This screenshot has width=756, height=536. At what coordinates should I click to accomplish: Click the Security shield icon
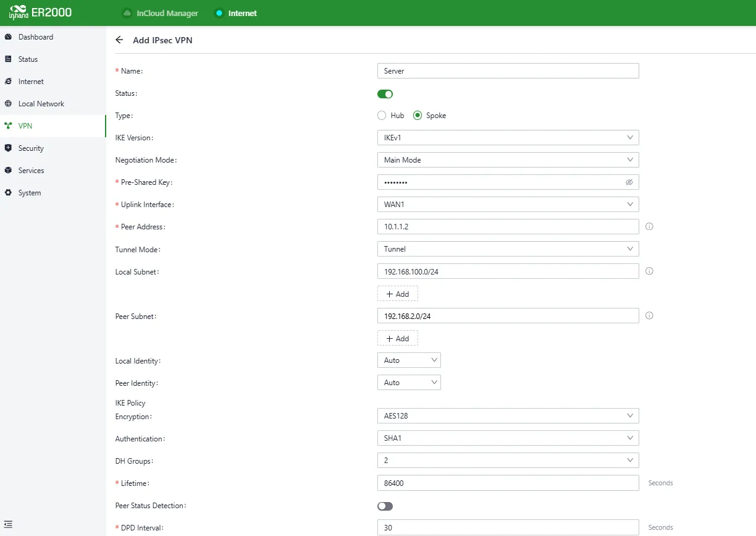(x=8, y=148)
